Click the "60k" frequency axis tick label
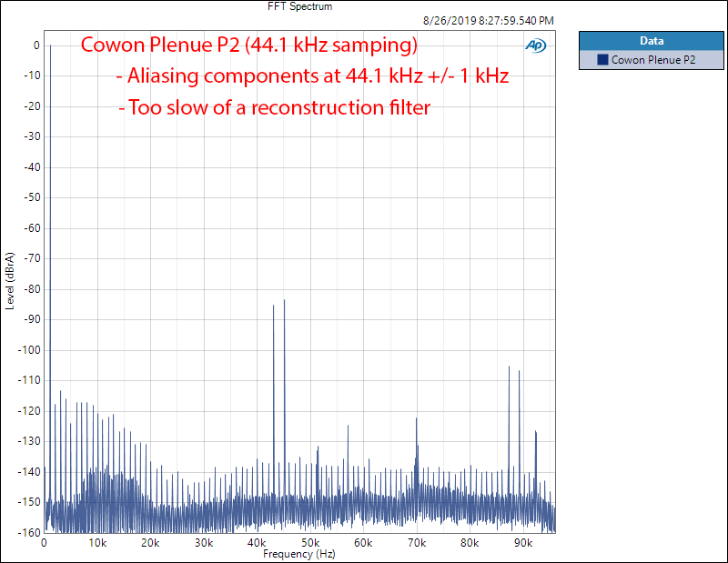Viewport: 728px width, 563px height. 363,543
